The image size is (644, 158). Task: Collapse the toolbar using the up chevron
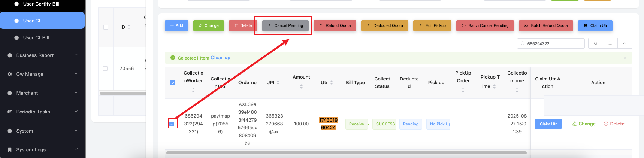(x=625, y=43)
